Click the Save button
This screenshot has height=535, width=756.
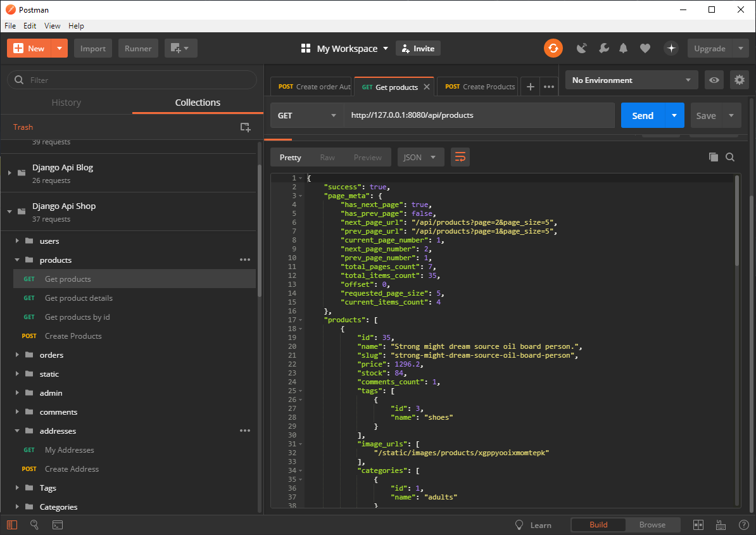click(706, 115)
